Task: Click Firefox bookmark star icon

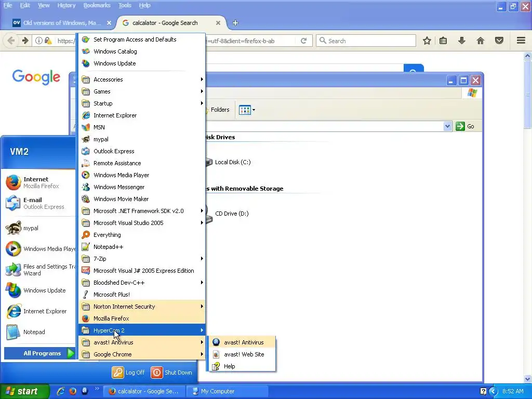Action: pyautogui.click(x=427, y=41)
